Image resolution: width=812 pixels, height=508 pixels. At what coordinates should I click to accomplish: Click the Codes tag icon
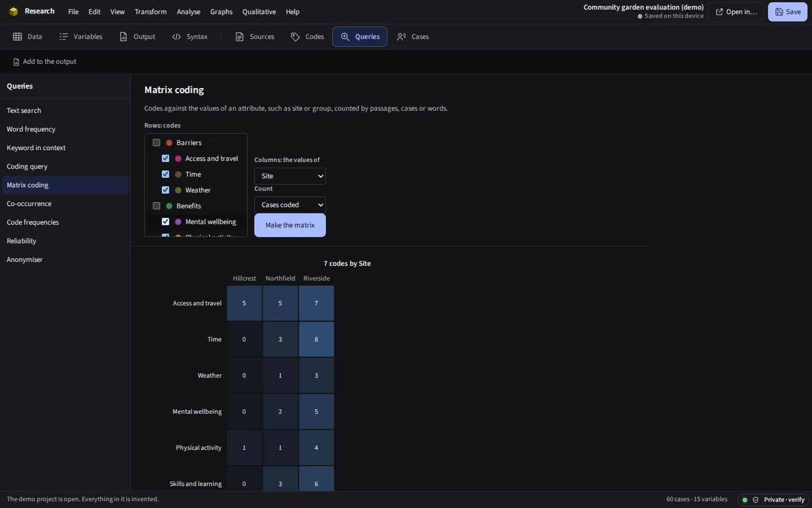(295, 37)
